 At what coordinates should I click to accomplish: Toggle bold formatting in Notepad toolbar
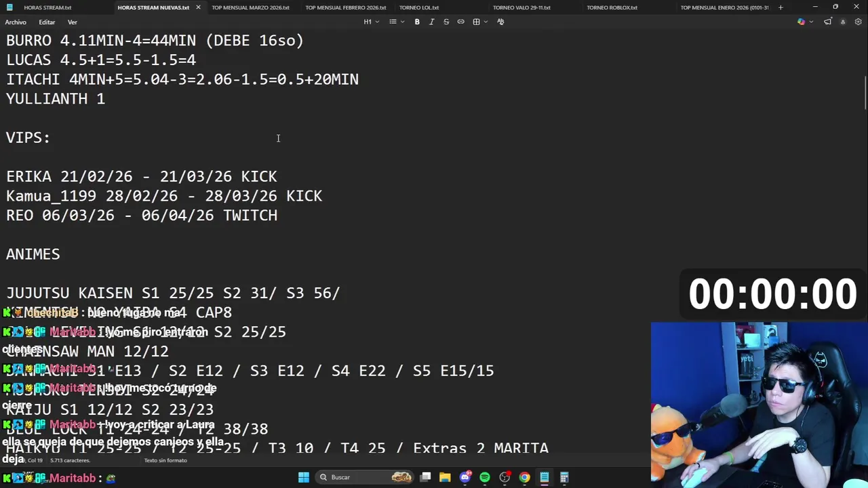coord(417,22)
